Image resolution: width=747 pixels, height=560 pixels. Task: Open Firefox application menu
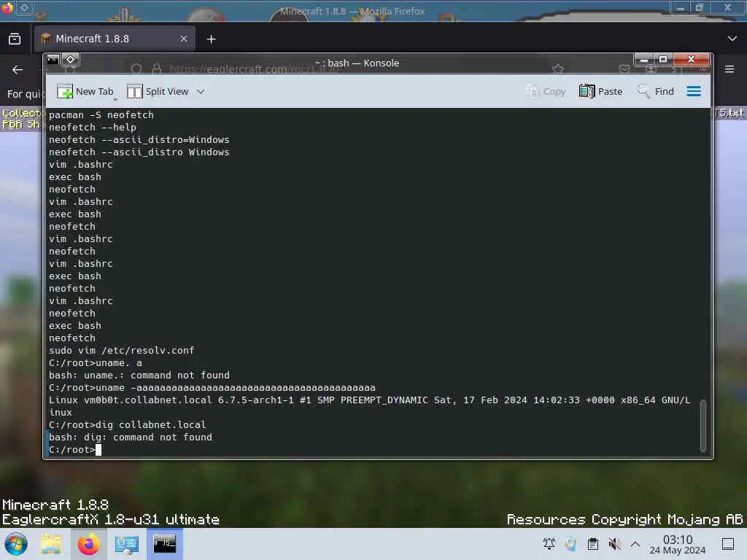(x=729, y=69)
